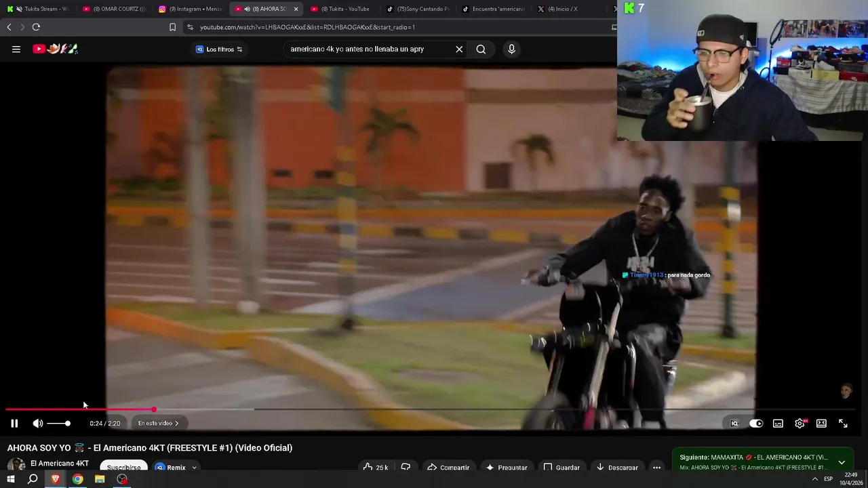Bookmark this page icon
This screenshot has height=488, width=868.
(x=172, y=27)
